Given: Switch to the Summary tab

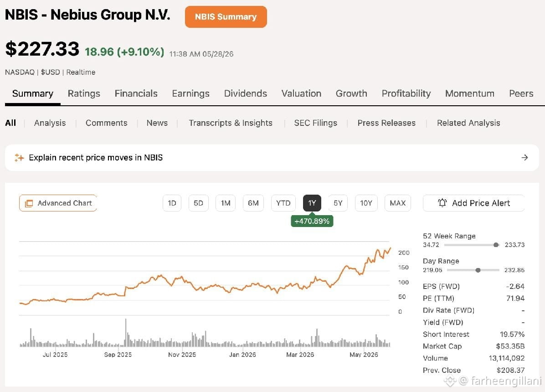Looking at the screenshot, I should click(33, 93).
